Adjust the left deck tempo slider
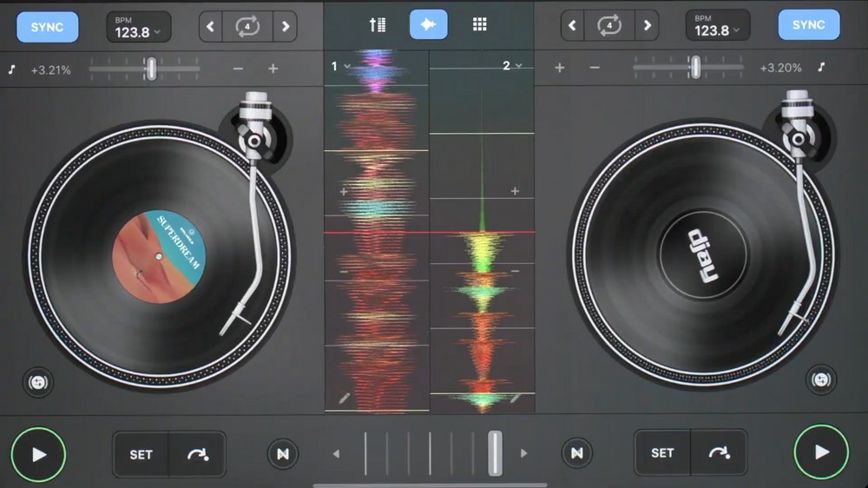This screenshot has width=868, height=488. [x=150, y=69]
